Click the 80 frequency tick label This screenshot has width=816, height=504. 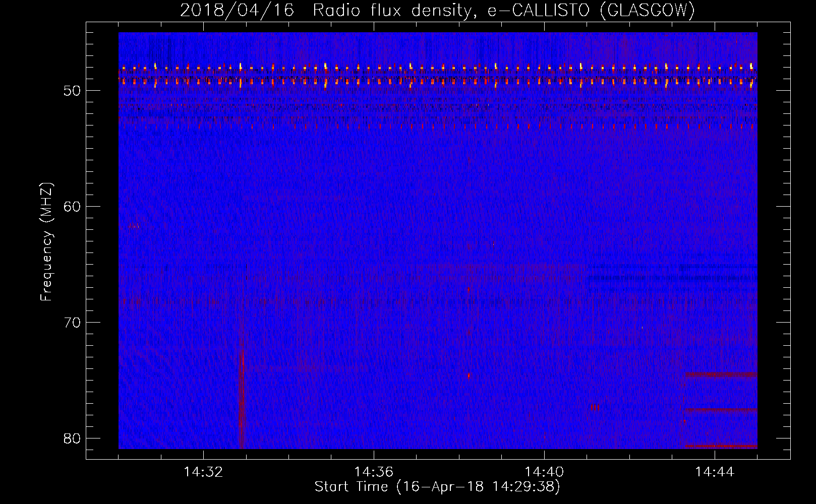pos(72,438)
